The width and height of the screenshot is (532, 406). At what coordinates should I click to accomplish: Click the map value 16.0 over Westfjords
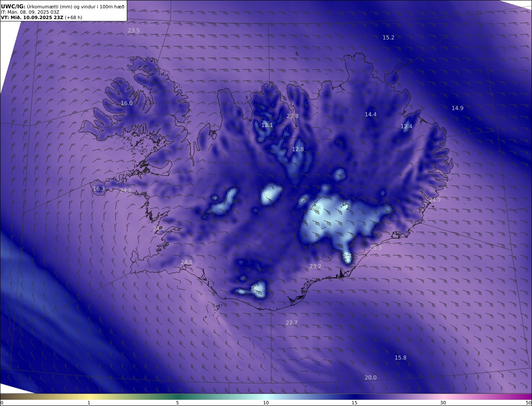click(x=126, y=103)
